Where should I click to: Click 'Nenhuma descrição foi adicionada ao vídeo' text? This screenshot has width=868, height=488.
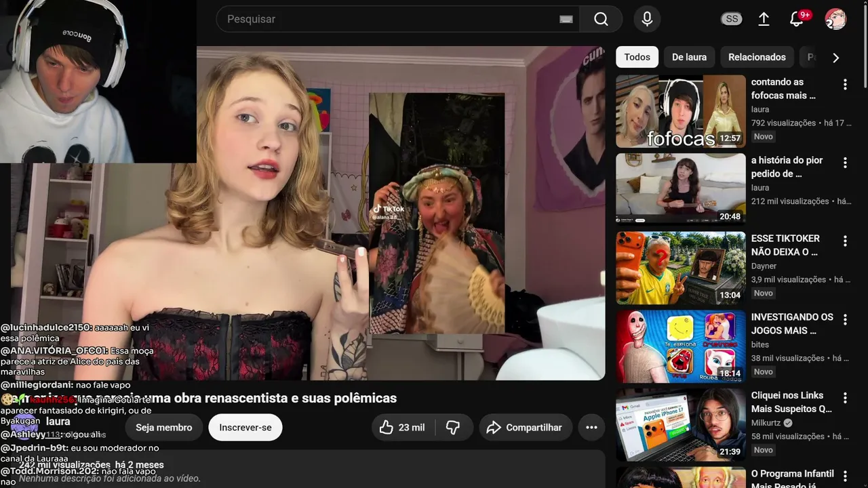coord(110,479)
